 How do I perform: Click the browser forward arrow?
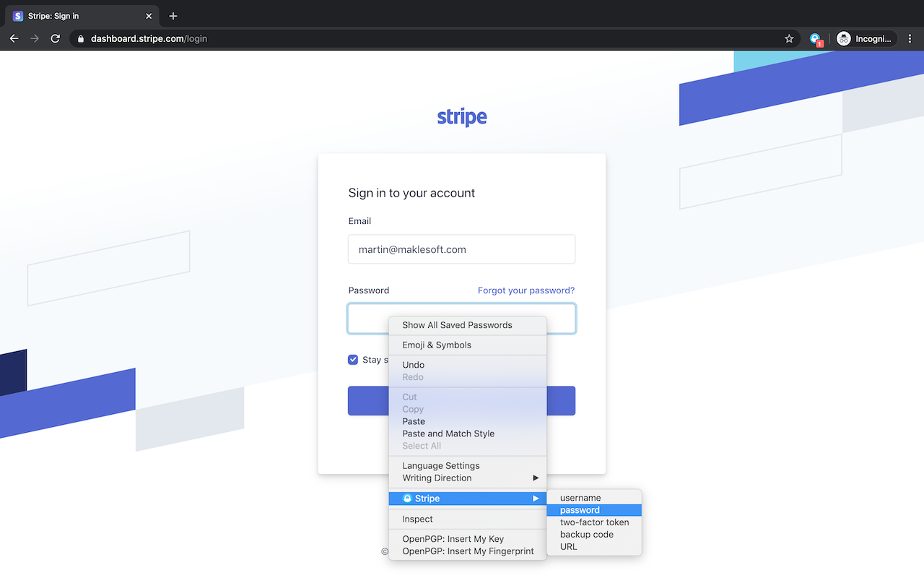point(35,38)
